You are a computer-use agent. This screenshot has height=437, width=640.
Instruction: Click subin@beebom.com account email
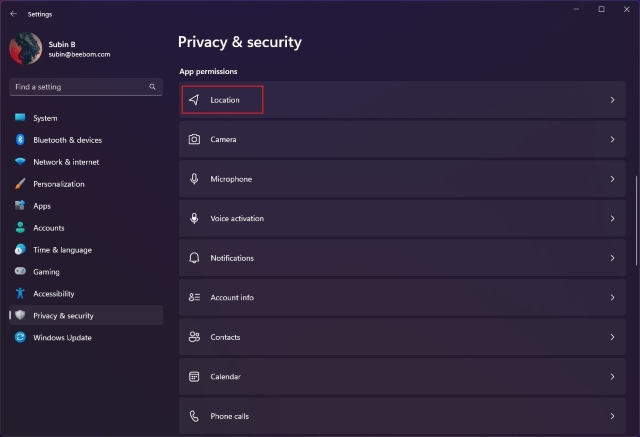pyautogui.click(x=79, y=54)
